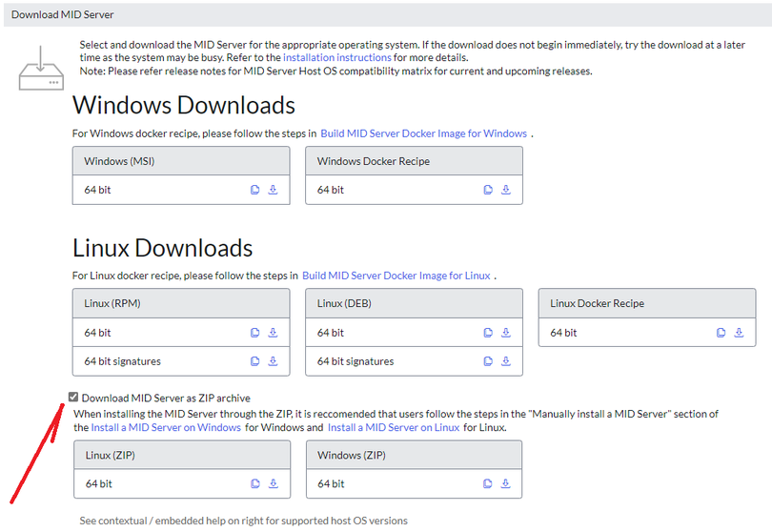Open Build MID Server Docker Image for Linux
This screenshot has height=532, width=772.
pyautogui.click(x=396, y=276)
